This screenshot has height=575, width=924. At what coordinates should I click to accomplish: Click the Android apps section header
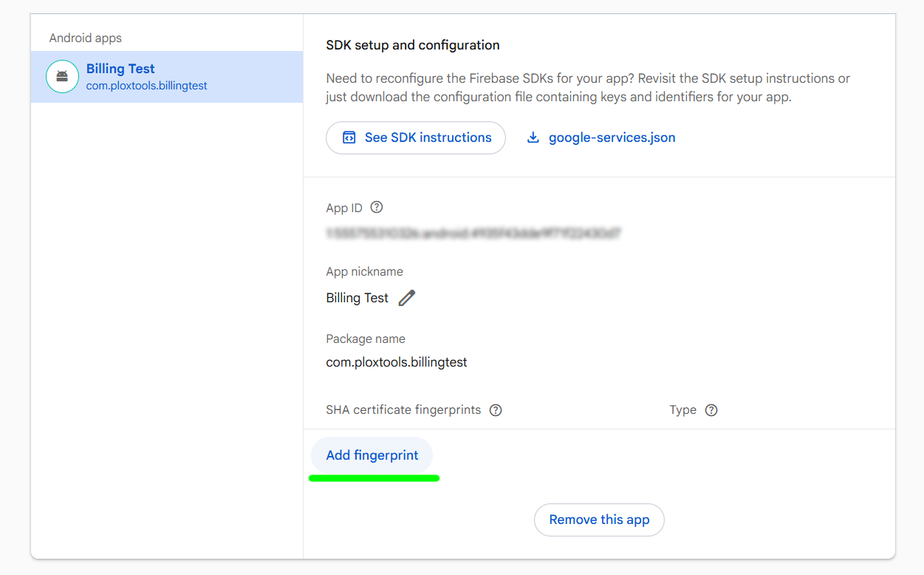click(86, 38)
